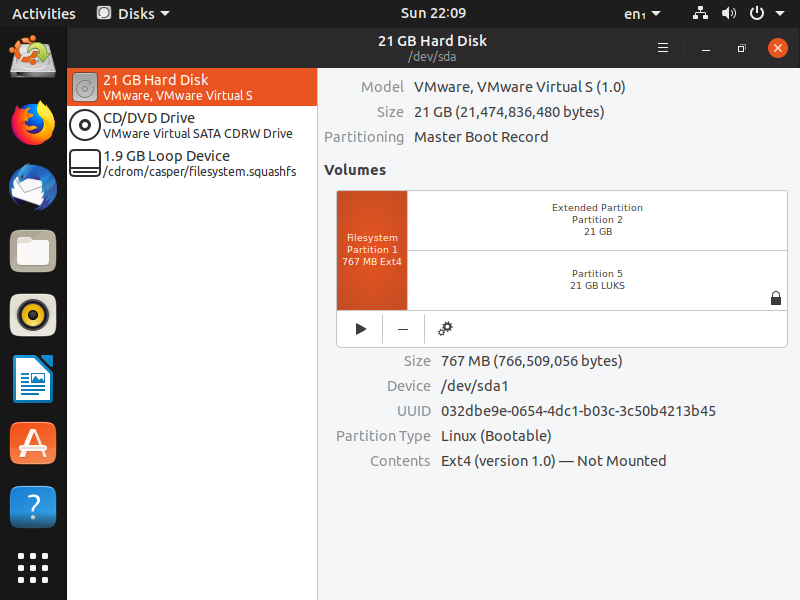Open the Disks application menu dropdown

pyautogui.click(x=133, y=14)
